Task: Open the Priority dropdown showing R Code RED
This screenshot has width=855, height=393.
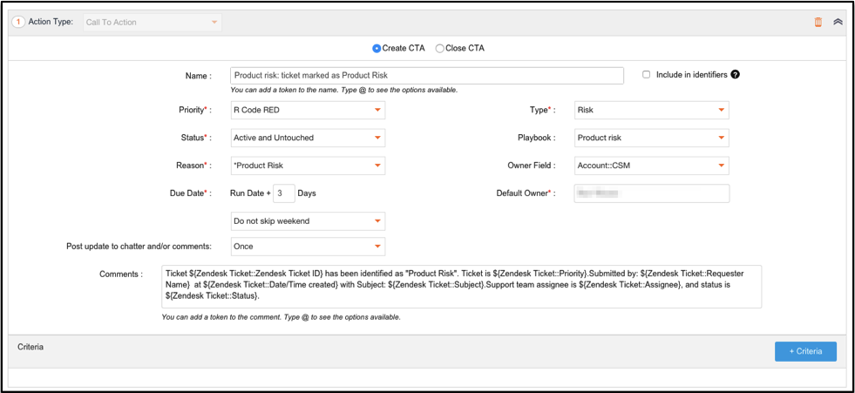Action: 308,110
